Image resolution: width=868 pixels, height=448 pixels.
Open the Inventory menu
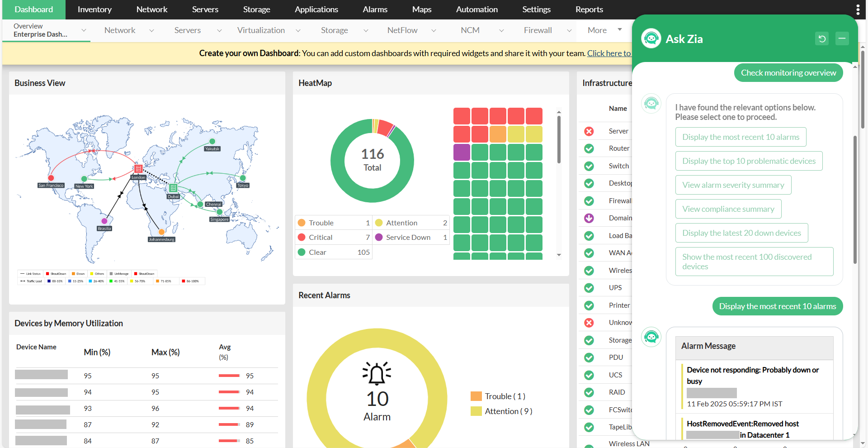tap(94, 9)
